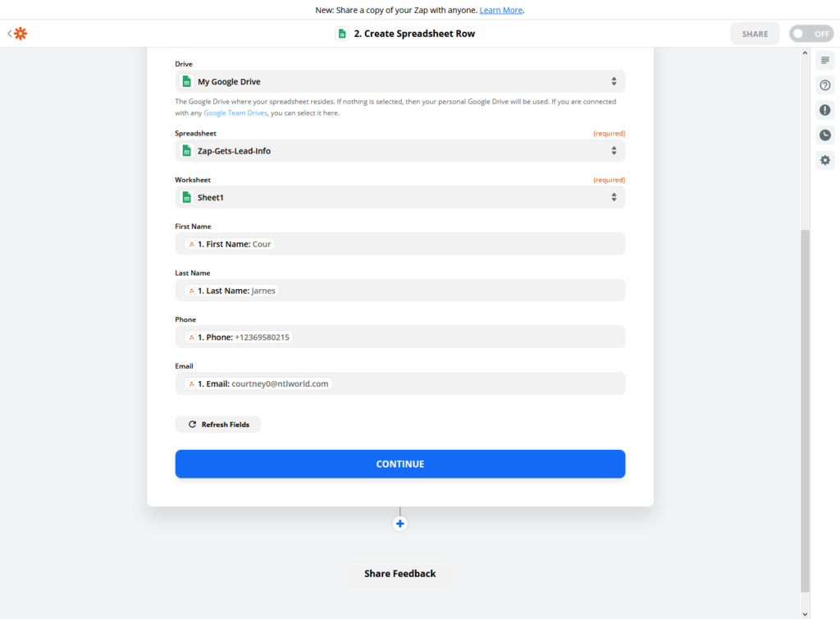Click the Phone input field

pos(399,337)
